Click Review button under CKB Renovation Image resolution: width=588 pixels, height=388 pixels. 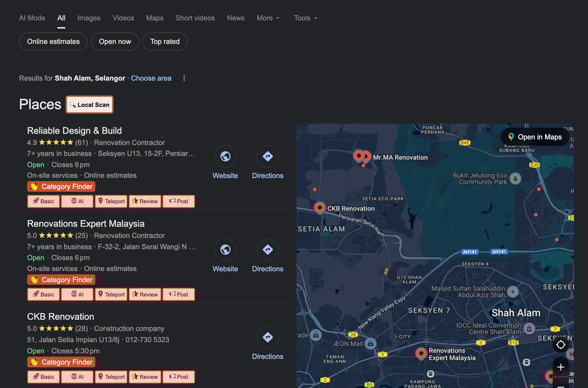(x=145, y=377)
